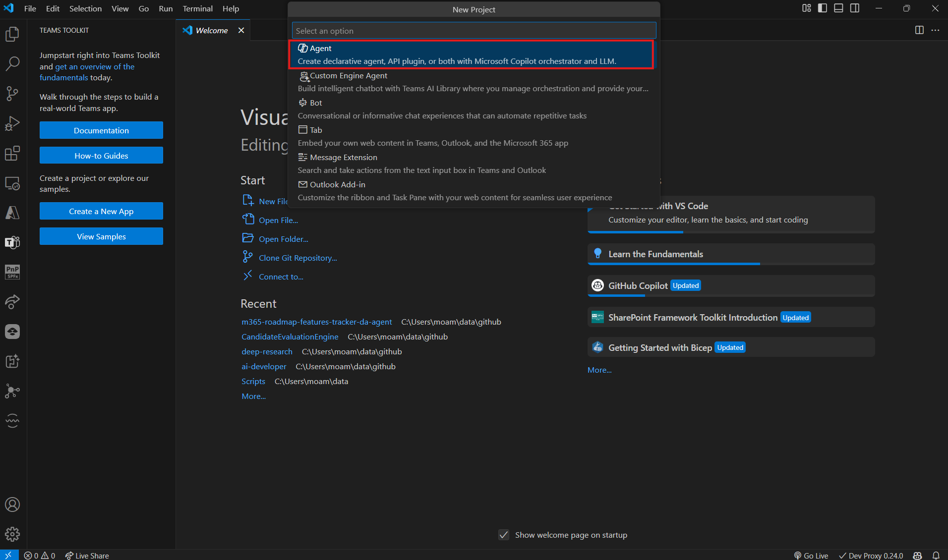948x560 pixels.
Task: Open errors and warnings count in status bar
Action: coord(40,556)
